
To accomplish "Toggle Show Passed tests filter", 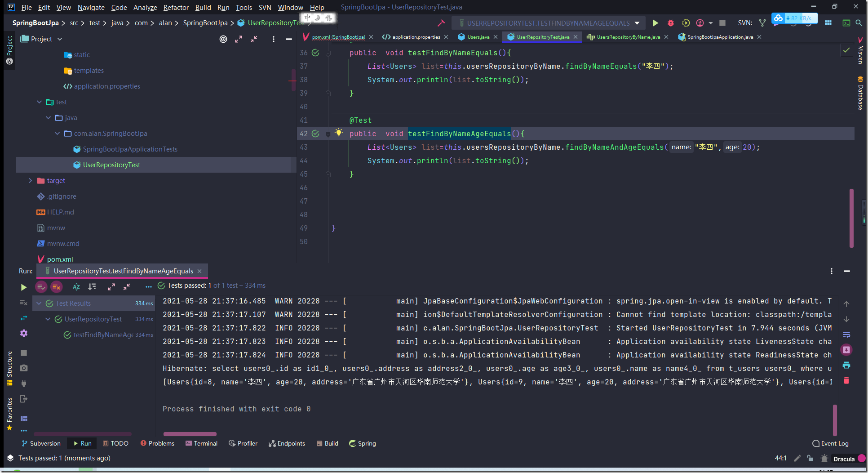I will (41, 286).
